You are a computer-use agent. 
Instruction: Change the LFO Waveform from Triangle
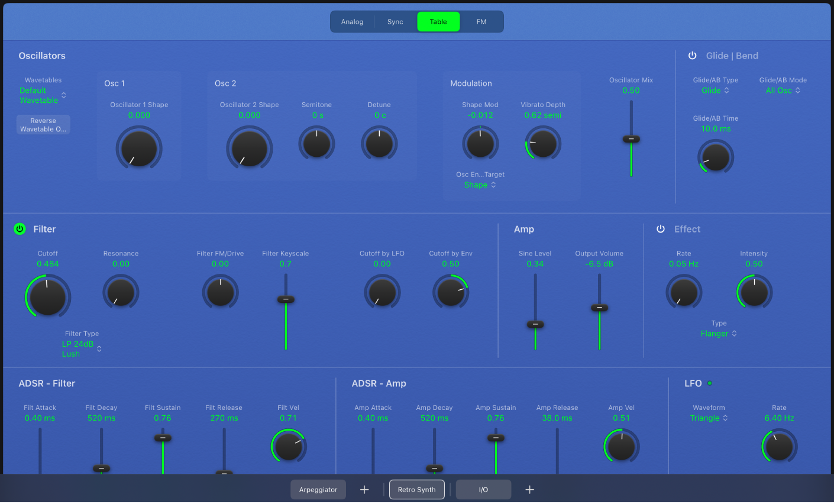[x=709, y=418]
